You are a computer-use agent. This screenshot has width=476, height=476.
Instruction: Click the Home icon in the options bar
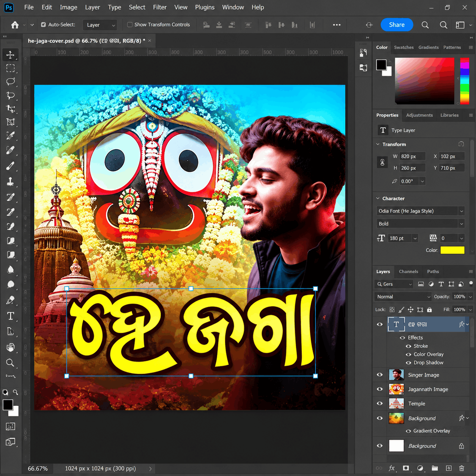15,25
